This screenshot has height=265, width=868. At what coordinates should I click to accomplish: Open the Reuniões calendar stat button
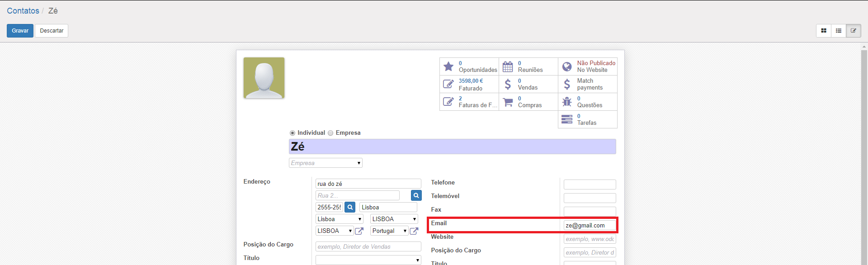528,66
